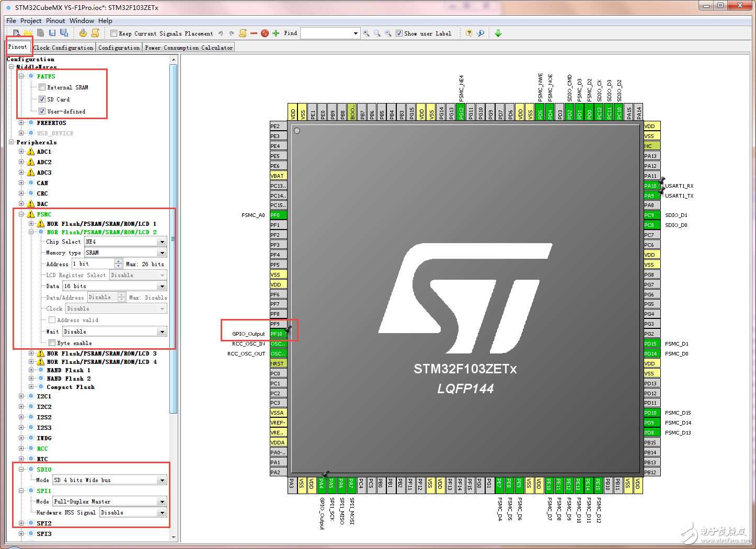Switch to the Clock Configuration tab
The height and width of the screenshot is (549, 756).
click(x=63, y=48)
